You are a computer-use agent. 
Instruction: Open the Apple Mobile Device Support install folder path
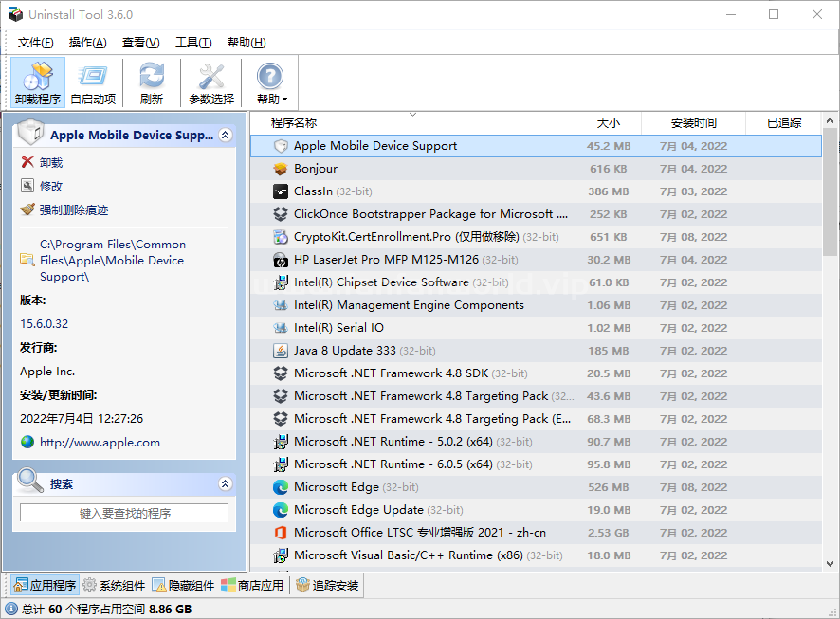tap(113, 261)
